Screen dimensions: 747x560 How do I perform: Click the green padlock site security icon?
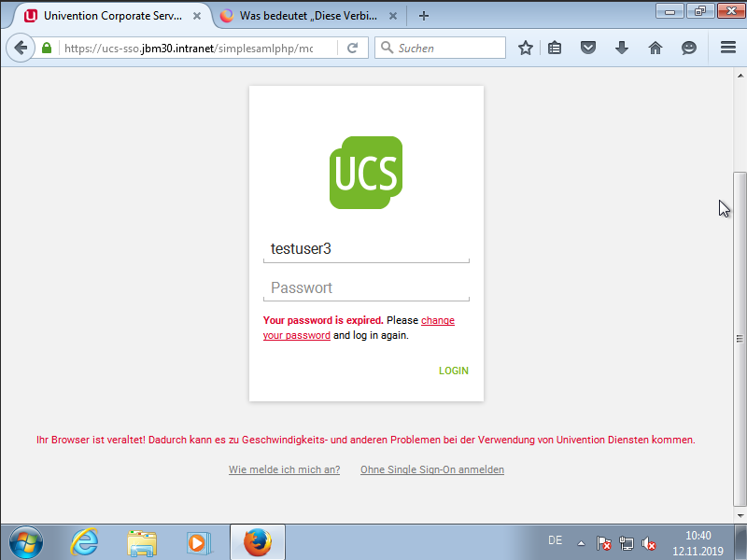tap(47, 48)
